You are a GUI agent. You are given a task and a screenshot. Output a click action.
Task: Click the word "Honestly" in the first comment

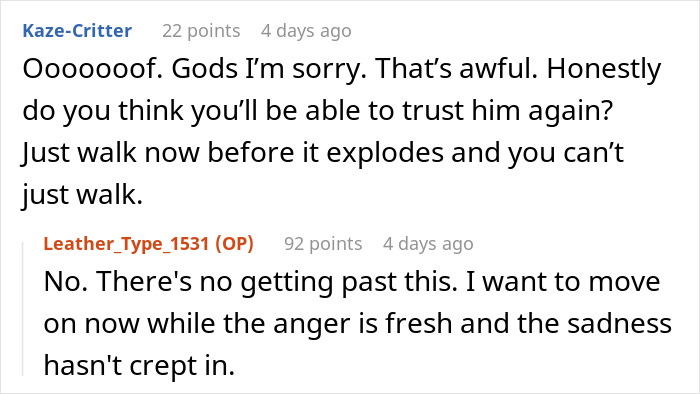tap(604, 69)
